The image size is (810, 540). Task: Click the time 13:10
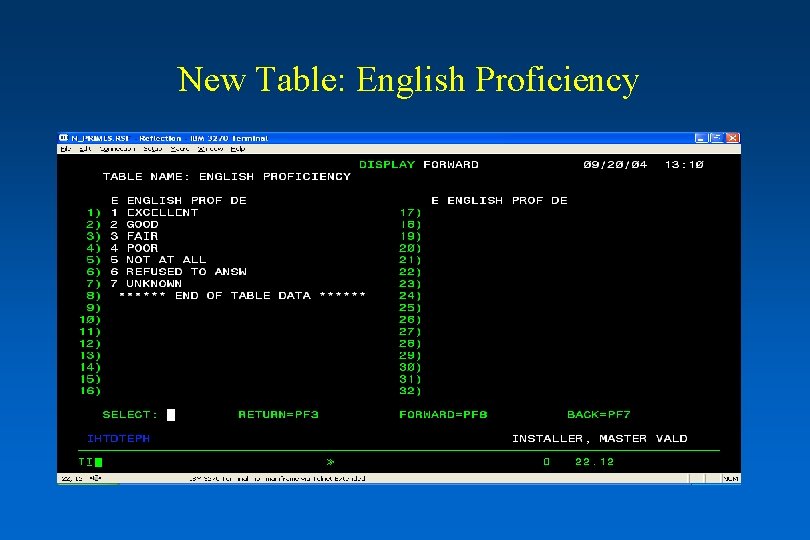(x=684, y=165)
